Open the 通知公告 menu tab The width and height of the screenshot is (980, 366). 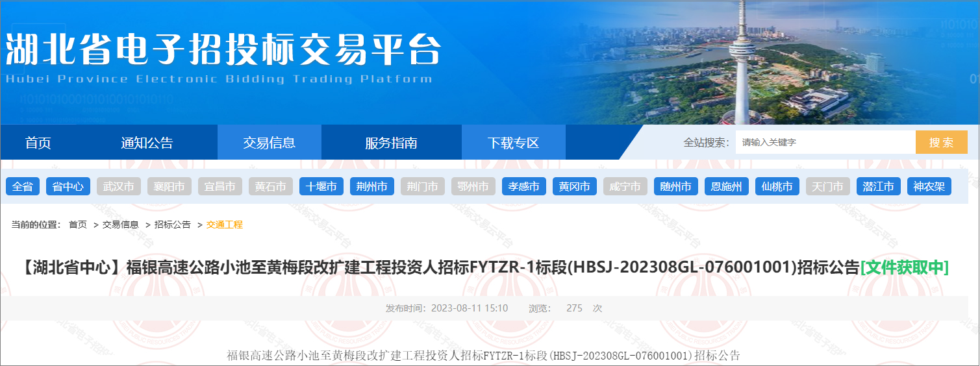tap(147, 143)
